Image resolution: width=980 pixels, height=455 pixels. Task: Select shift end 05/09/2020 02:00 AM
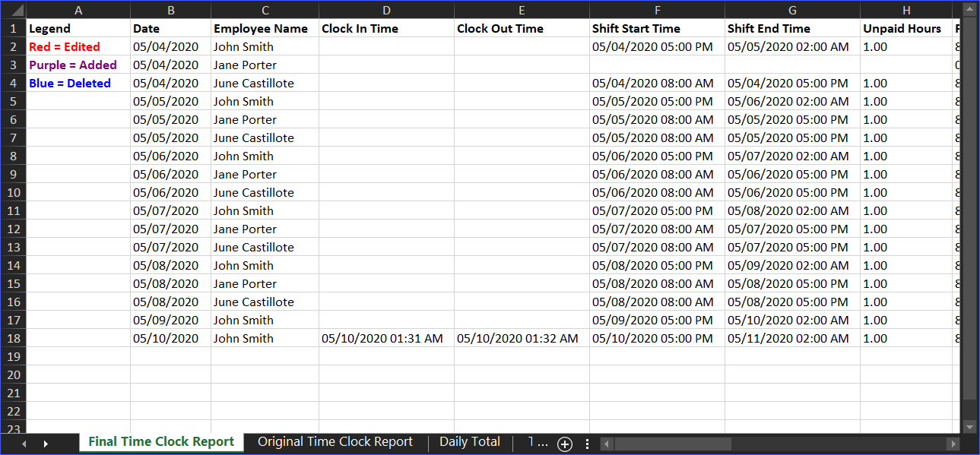792,266
